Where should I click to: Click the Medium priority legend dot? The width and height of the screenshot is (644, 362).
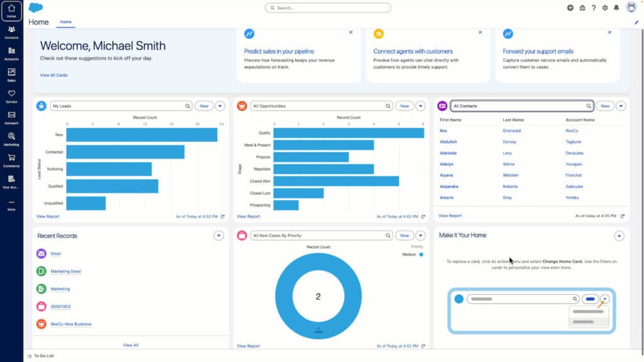[x=421, y=255]
